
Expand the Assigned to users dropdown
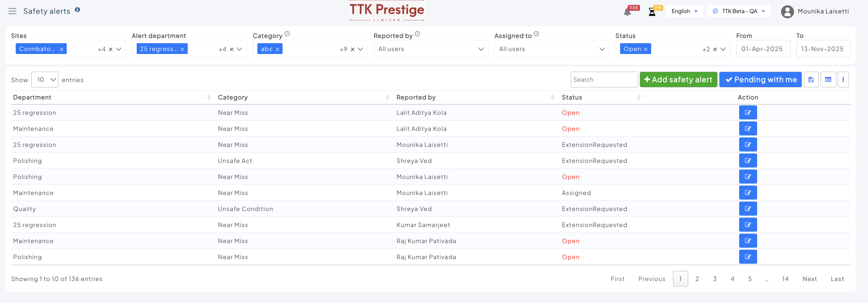(551, 49)
